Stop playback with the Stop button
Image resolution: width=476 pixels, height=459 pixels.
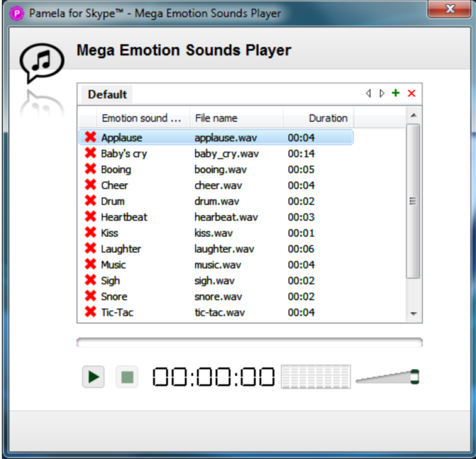point(127,377)
